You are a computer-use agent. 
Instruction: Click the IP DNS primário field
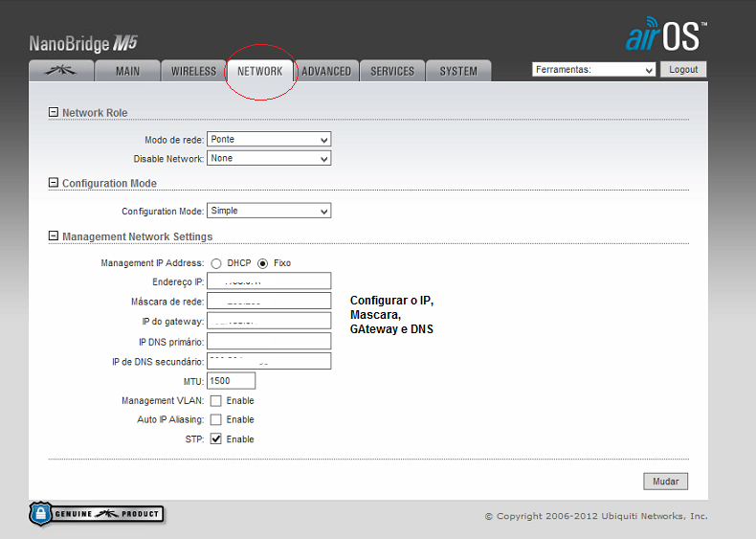coord(269,341)
